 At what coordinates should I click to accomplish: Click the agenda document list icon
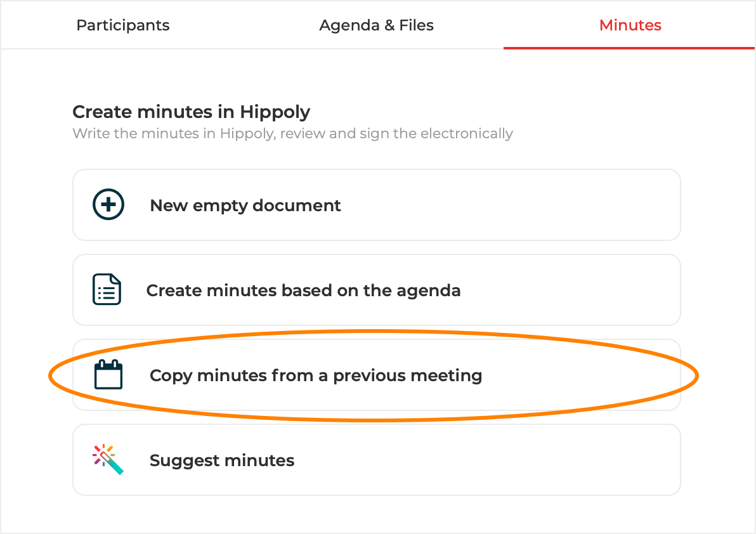coord(107,290)
